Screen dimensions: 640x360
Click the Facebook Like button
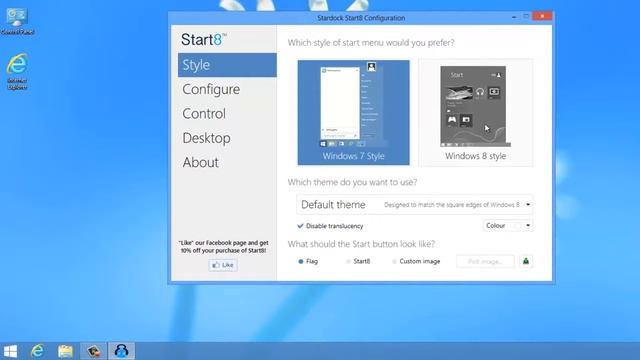pyautogui.click(x=223, y=265)
